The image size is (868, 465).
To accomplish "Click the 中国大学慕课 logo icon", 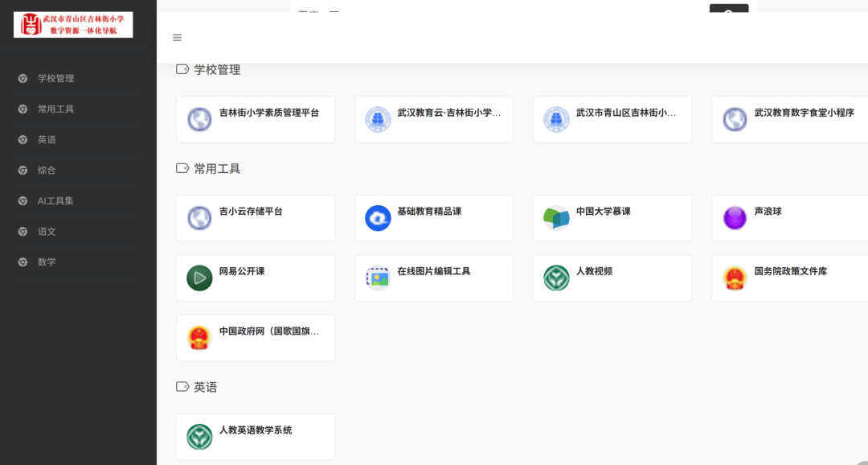I will click(556, 218).
